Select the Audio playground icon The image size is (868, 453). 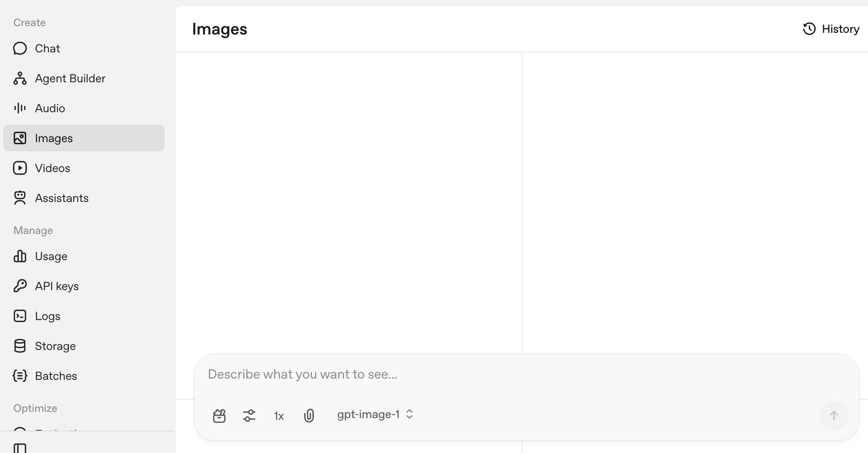pyautogui.click(x=20, y=108)
